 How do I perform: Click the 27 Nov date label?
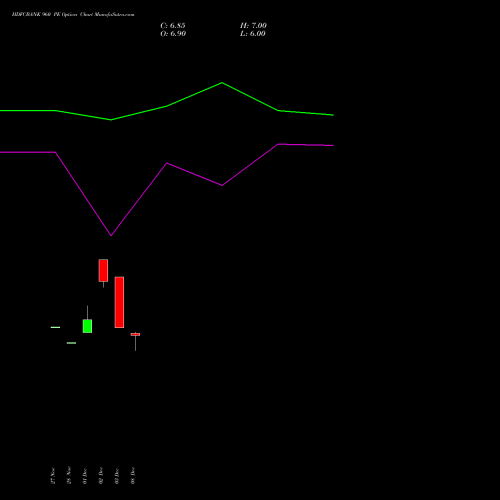53,476
